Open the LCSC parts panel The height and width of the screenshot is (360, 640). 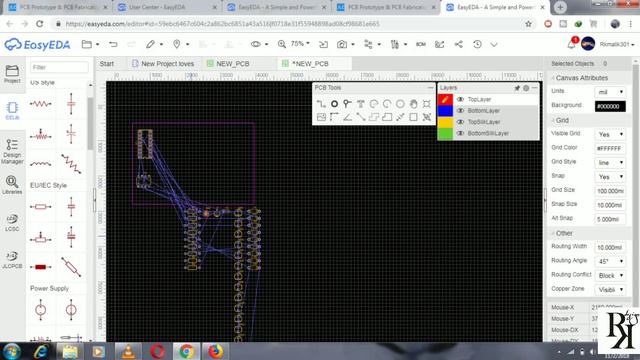[x=12, y=222]
